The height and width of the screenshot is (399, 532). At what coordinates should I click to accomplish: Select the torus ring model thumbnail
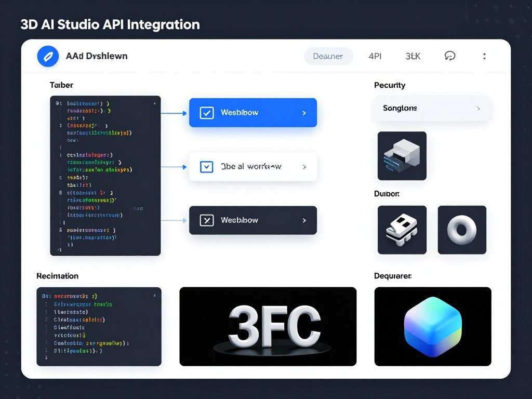[x=462, y=230]
